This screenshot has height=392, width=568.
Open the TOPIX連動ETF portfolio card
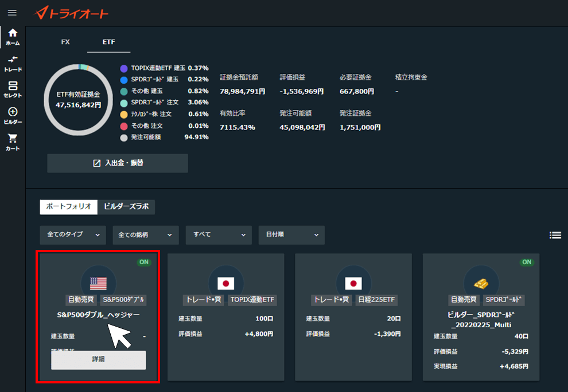[x=225, y=317]
